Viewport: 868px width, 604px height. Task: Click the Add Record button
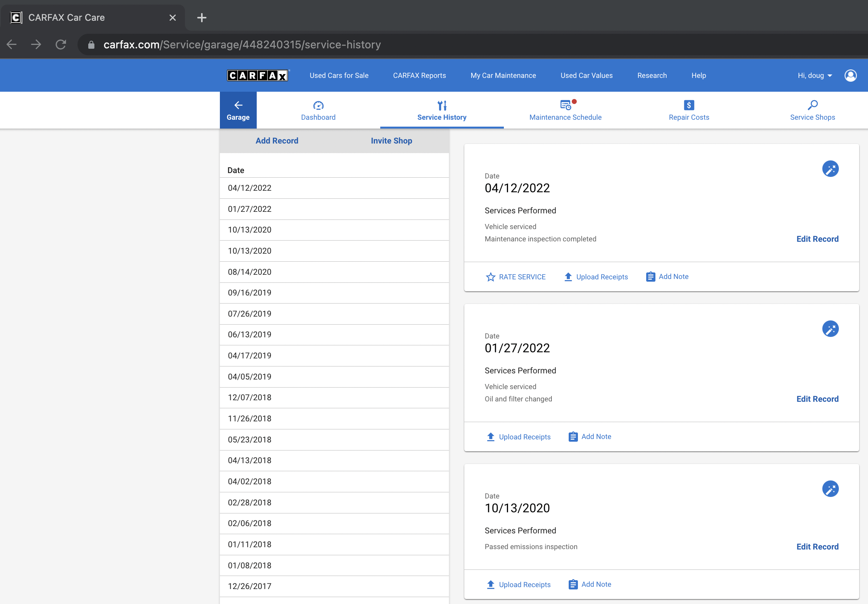click(277, 141)
